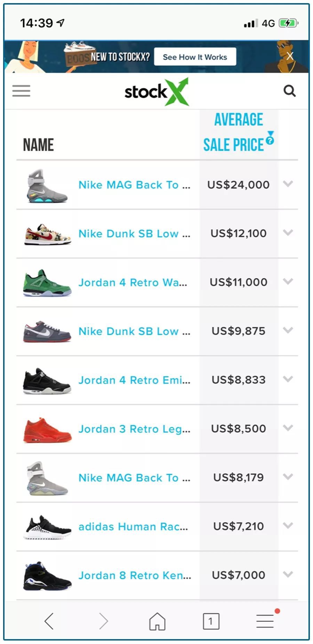Open browser menu with red notification dot
This screenshot has width=313, height=644.
(x=265, y=621)
